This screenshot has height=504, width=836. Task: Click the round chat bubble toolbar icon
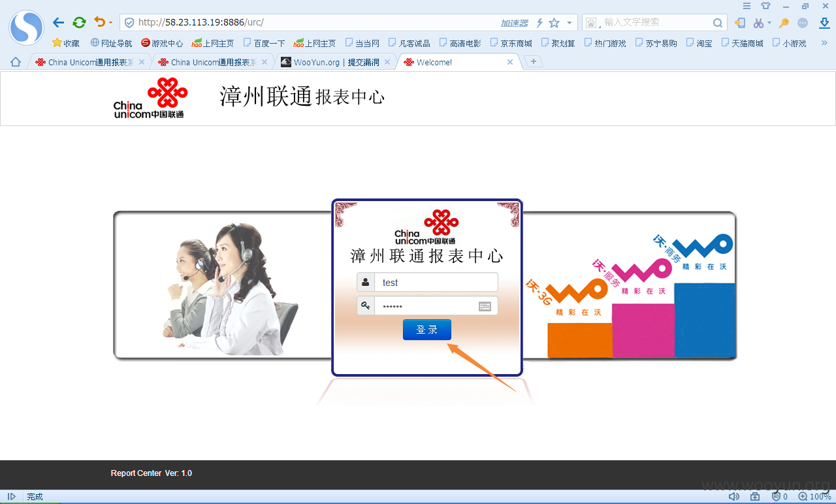point(803,23)
